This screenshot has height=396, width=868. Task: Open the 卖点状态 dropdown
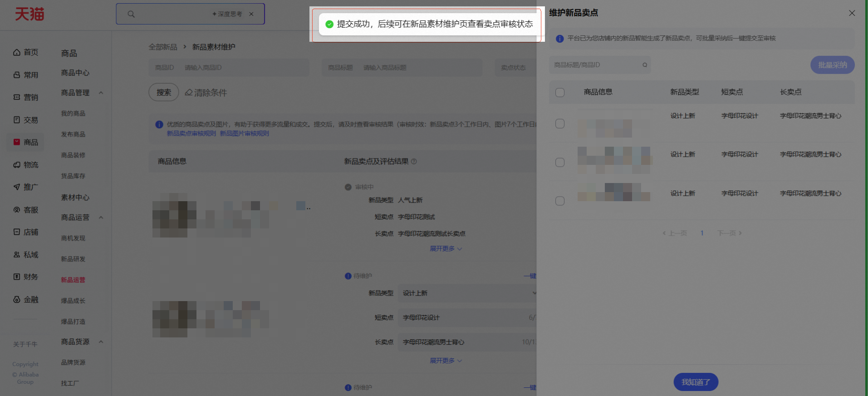coord(516,68)
